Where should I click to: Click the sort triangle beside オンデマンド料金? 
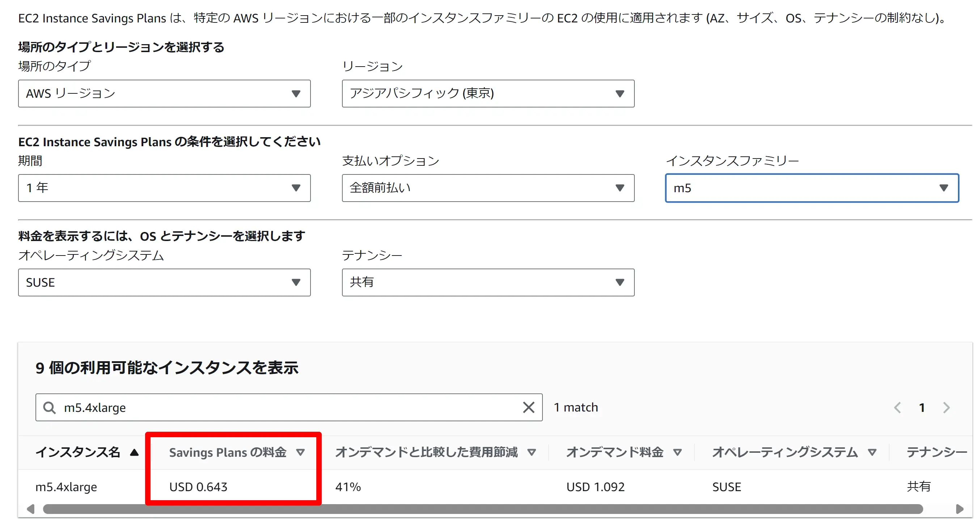click(x=677, y=452)
